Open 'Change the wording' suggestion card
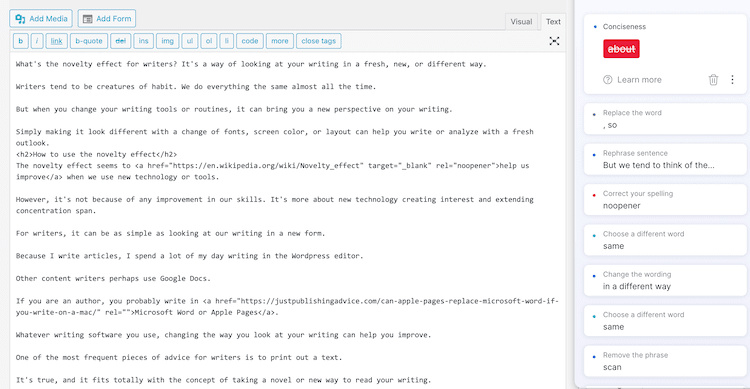This screenshot has height=389, width=750. pyautogui.click(x=665, y=280)
